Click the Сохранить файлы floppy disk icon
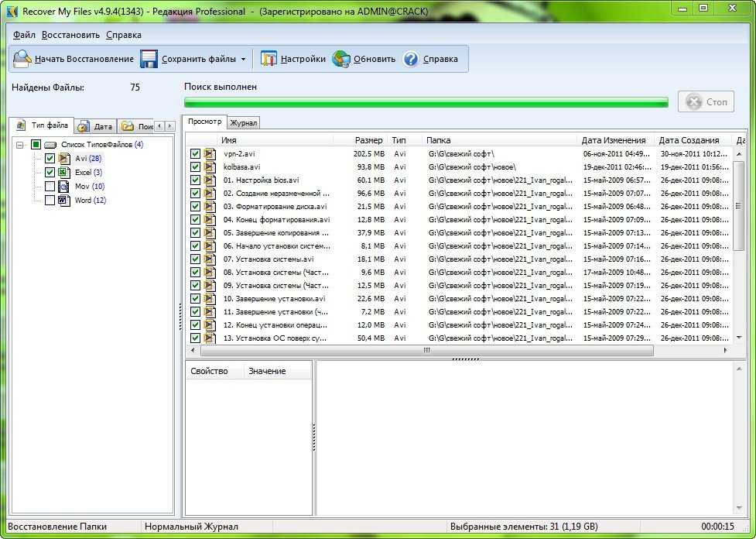 [x=149, y=59]
